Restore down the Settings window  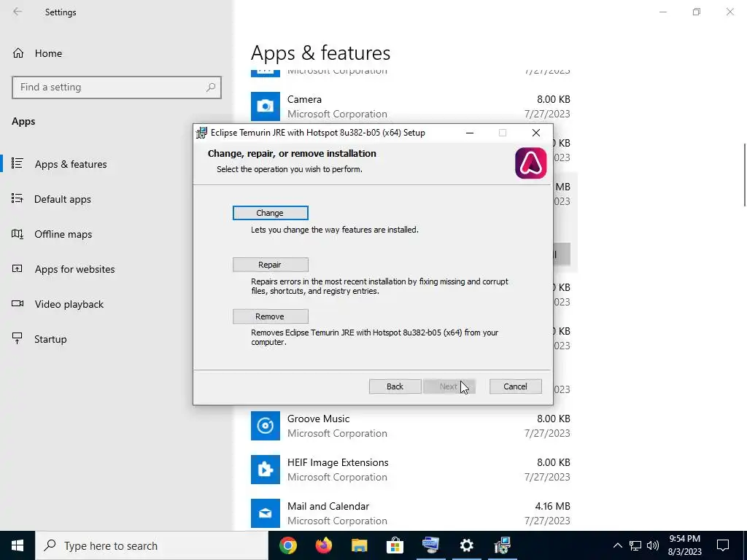point(697,12)
